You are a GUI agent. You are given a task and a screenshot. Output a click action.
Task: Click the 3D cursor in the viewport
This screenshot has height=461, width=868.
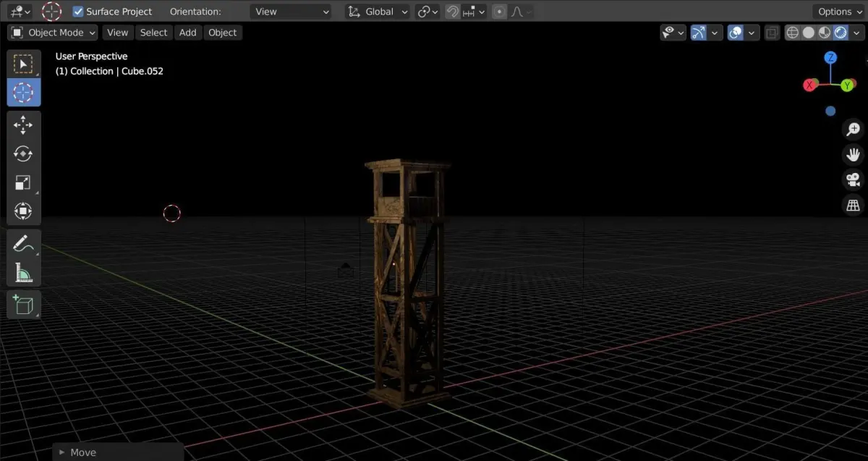tap(172, 213)
